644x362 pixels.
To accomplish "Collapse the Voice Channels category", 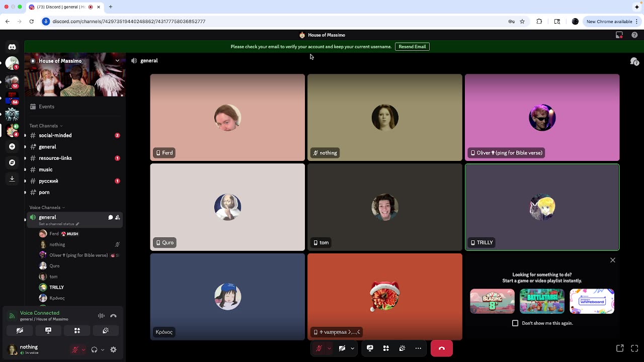I will click(47, 208).
